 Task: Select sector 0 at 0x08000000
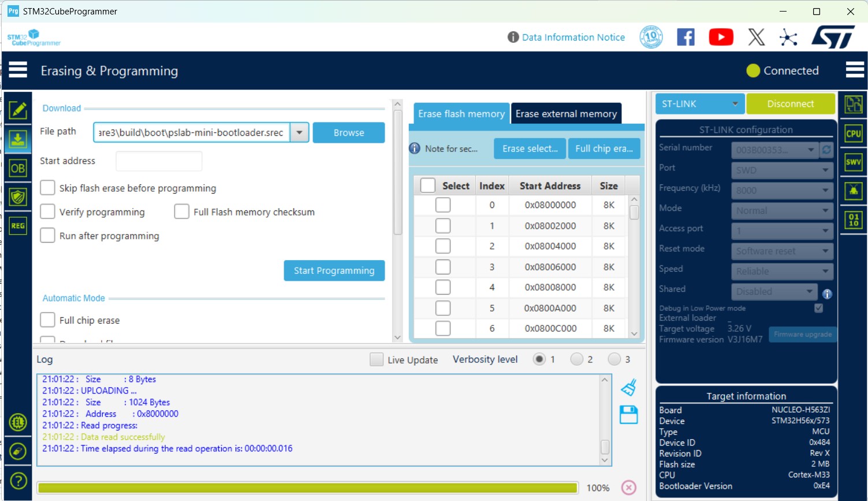443,205
